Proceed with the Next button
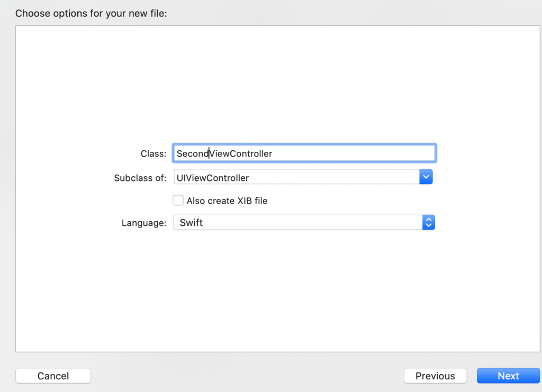The height and width of the screenshot is (392, 542). point(508,376)
